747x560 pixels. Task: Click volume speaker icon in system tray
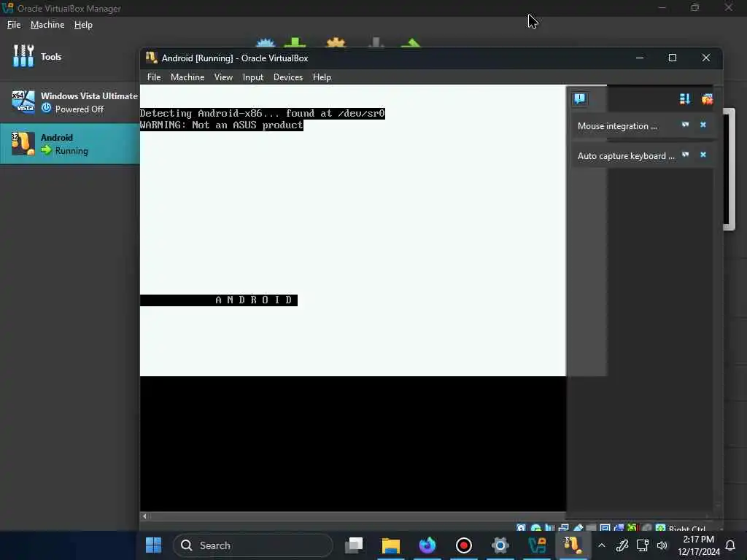(662, 545)
